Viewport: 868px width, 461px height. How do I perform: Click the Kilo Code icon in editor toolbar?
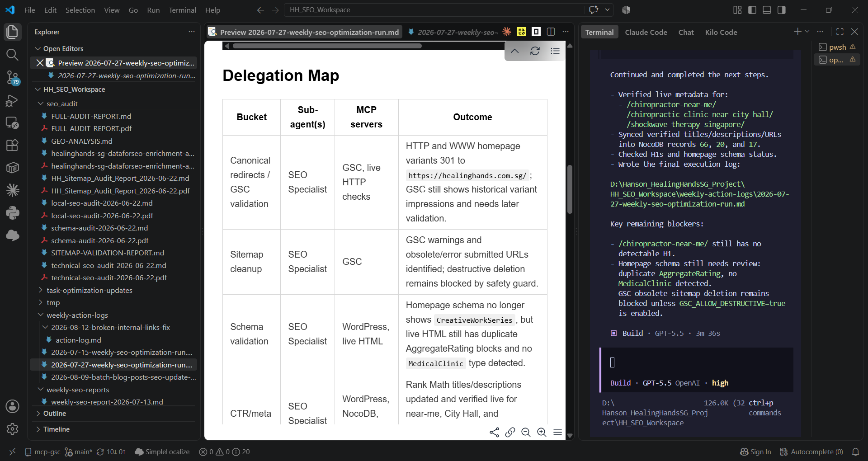point(522,32)
